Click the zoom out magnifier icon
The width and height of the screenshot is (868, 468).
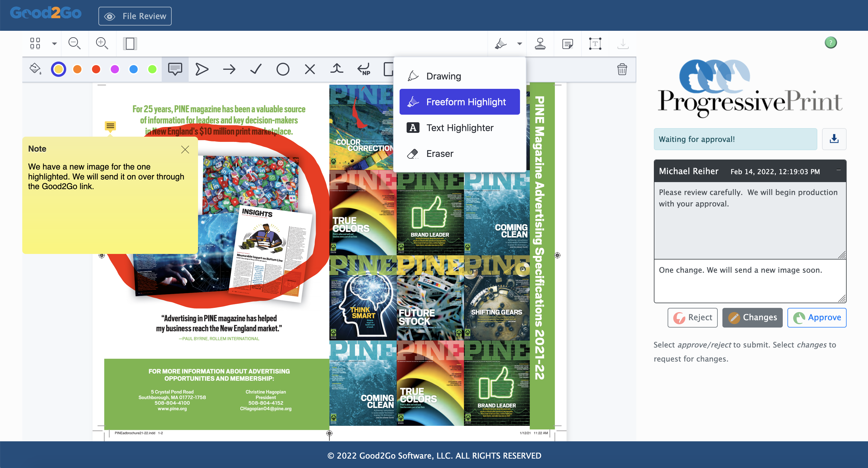click(x=74, y=44)
